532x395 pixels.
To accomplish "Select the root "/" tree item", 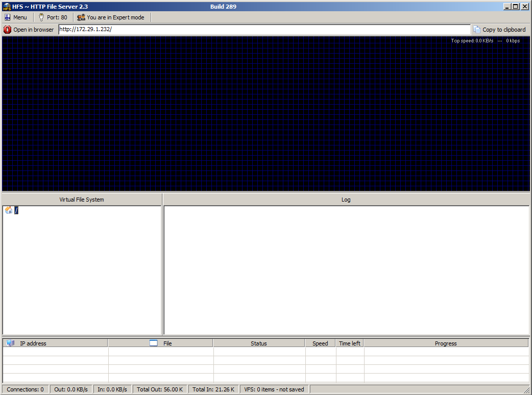I will click(16, 210).
